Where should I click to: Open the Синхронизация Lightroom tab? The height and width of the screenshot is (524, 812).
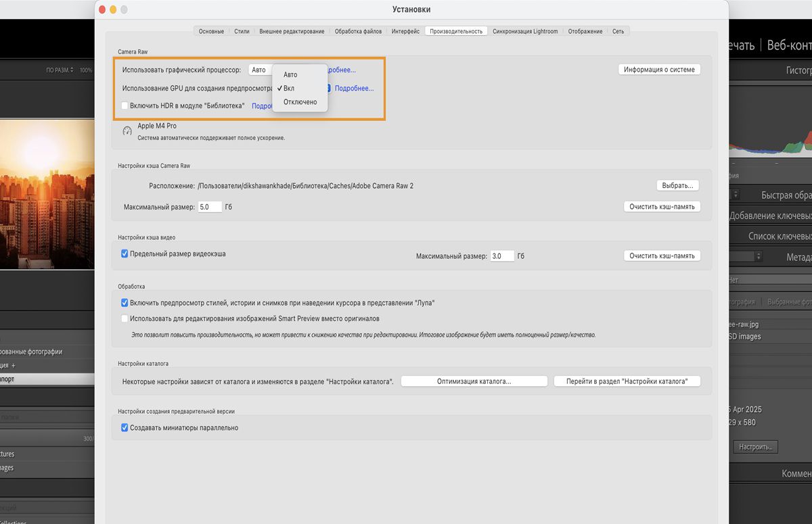click(525, 31)
